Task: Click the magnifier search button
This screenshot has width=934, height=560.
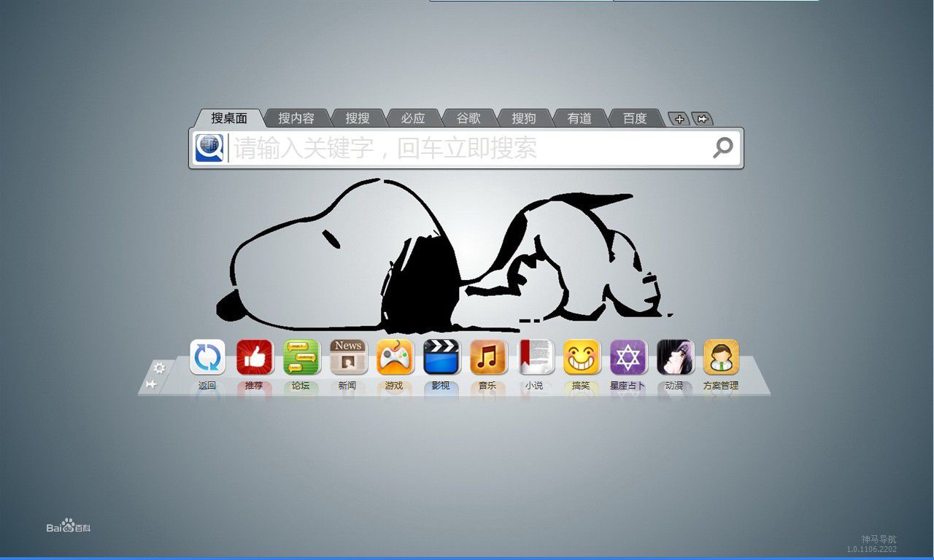Action: [722, 148]
